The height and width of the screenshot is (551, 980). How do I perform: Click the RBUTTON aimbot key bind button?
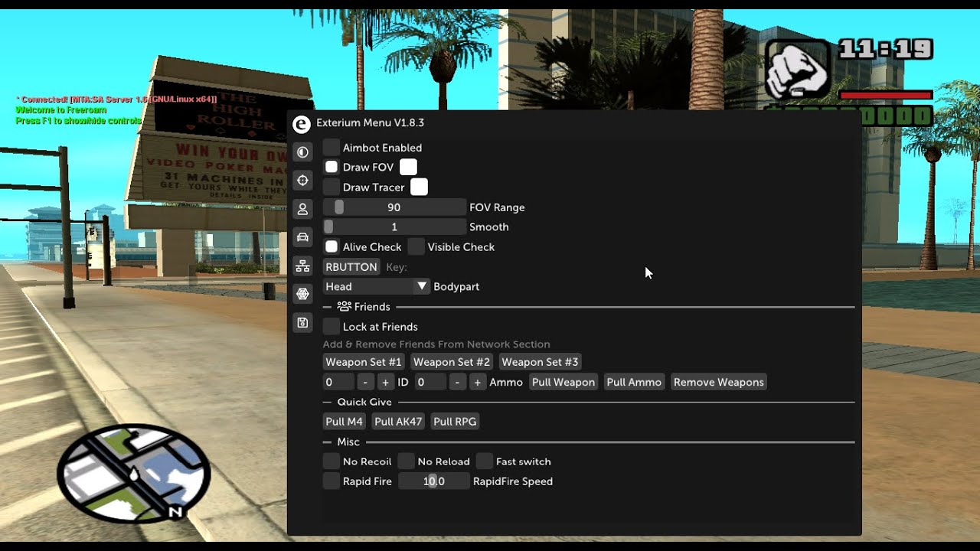[351, 266]
